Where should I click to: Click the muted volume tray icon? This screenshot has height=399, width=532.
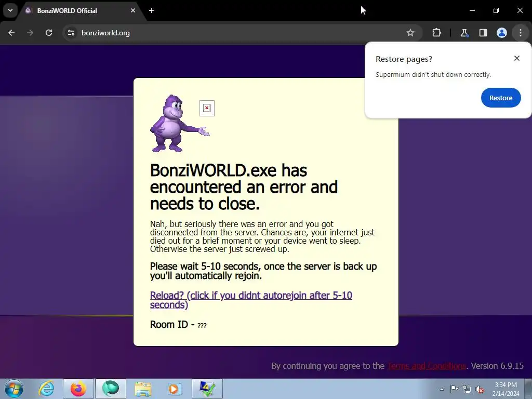pyautogui.click(x=480, y=389)
